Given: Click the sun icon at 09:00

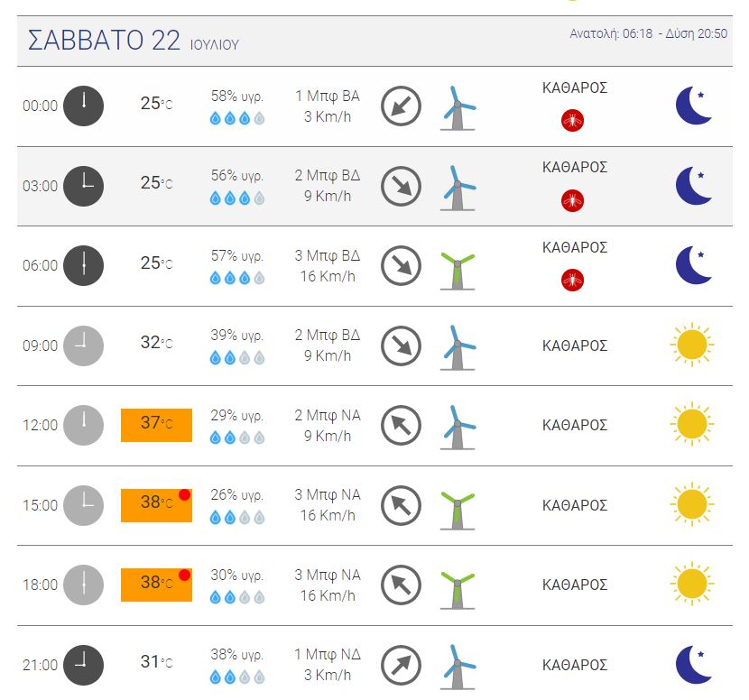Looking at the screenshot, I should pos(691,345).
